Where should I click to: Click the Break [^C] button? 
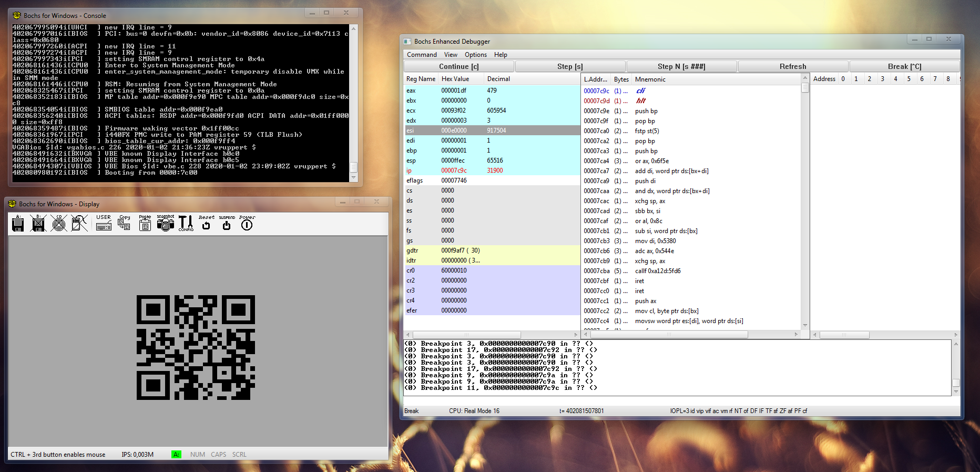click(x=904, y=66)
